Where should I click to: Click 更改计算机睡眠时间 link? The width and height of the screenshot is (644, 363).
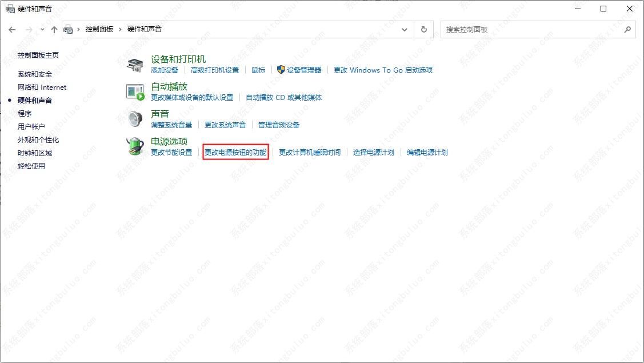click(x=309, y=153)
